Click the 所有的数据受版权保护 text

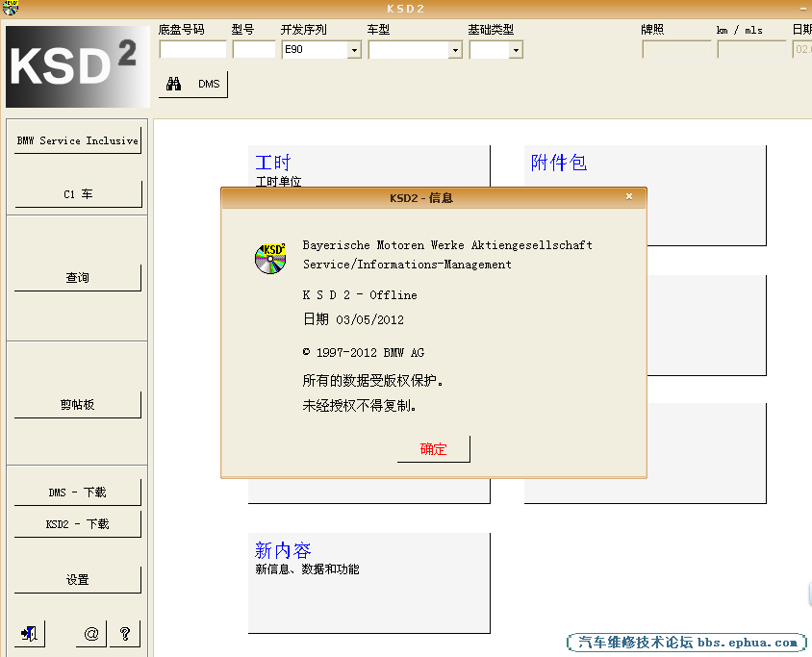(373, 381)
